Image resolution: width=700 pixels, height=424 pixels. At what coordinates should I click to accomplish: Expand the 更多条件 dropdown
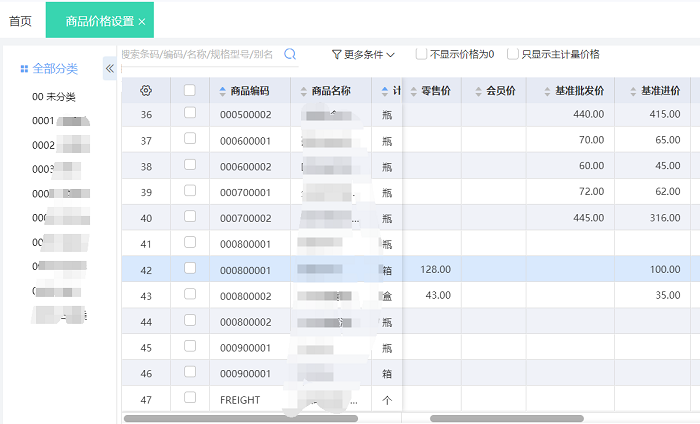click(x=363, y=54)
